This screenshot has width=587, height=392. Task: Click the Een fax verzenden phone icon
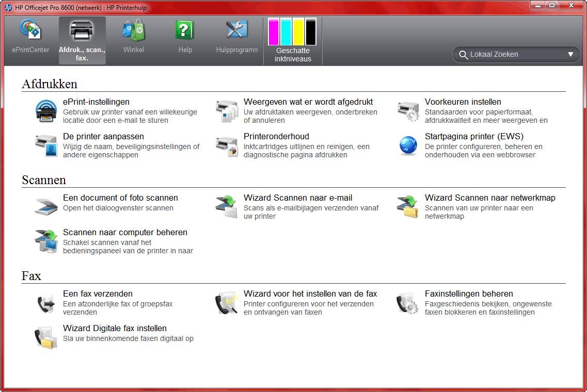(x=46, y=303)
